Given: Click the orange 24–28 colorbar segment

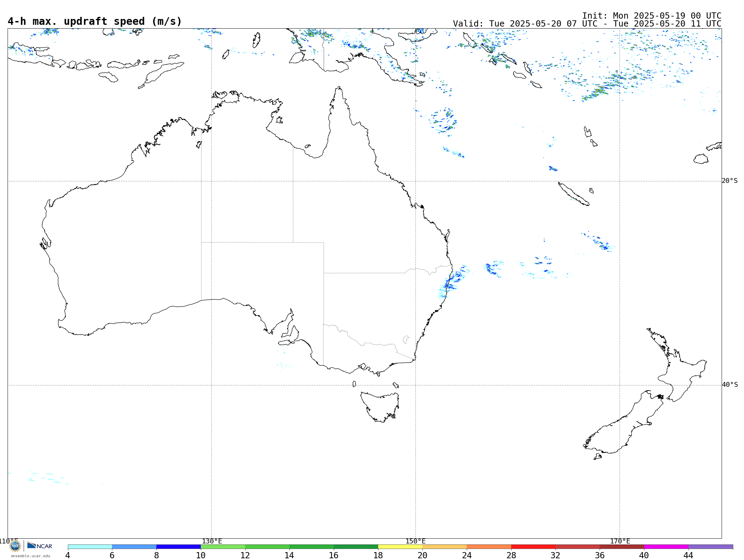Looking at the screenshot, I should tap(489, 547).
